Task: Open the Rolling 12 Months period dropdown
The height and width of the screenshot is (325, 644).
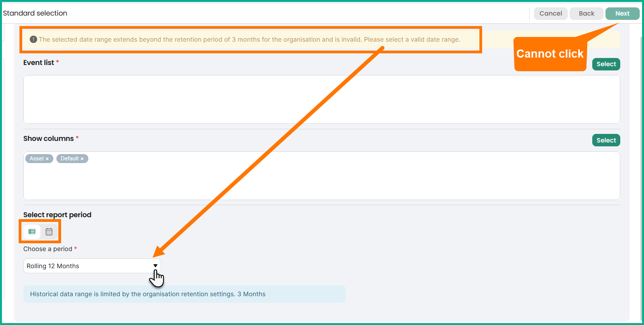Action: click(92, 266)
